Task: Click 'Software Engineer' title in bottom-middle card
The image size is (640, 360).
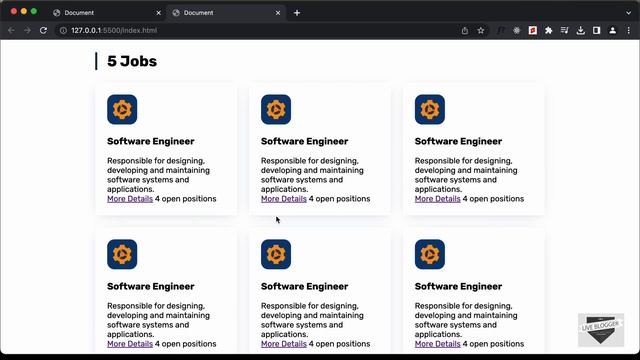Action: (x=304, y=286)
